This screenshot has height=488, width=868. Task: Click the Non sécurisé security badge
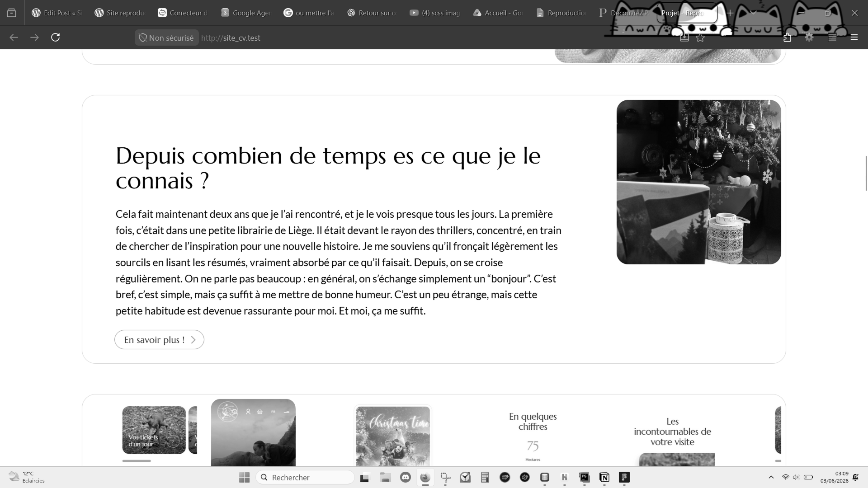pos(166,38)
